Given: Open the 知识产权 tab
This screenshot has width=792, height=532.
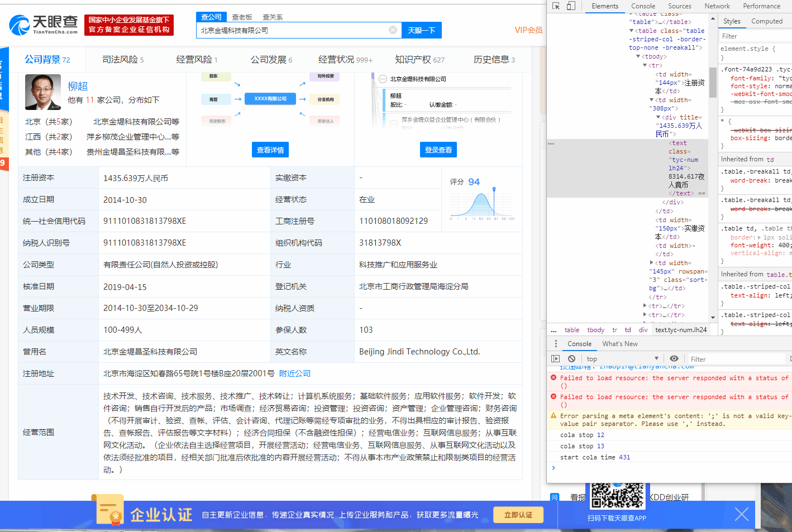Looking at the screenshot, I should [419, 59].
